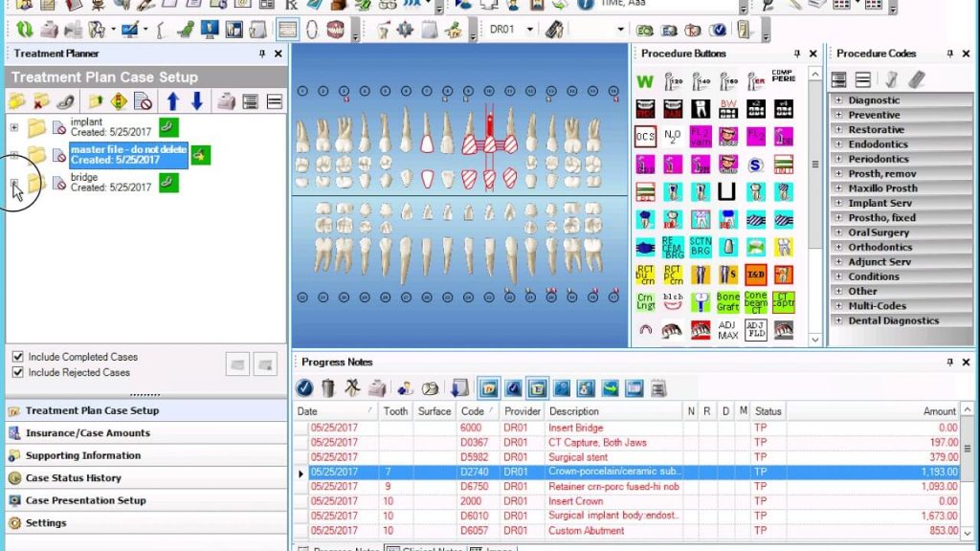Toggle the Include Rejected Cases checkbox

(x=17, y=372)
